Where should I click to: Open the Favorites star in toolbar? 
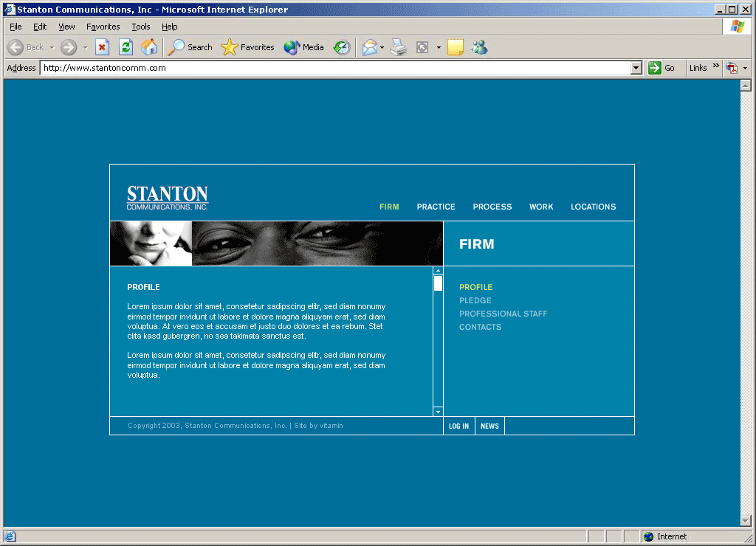click(247, 47)
